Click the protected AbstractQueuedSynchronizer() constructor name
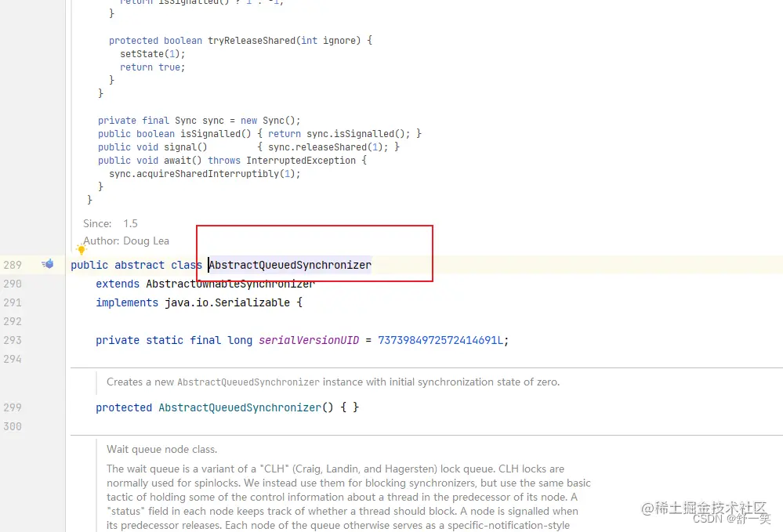This screenshot has width=783, height=532. [240, 407]
